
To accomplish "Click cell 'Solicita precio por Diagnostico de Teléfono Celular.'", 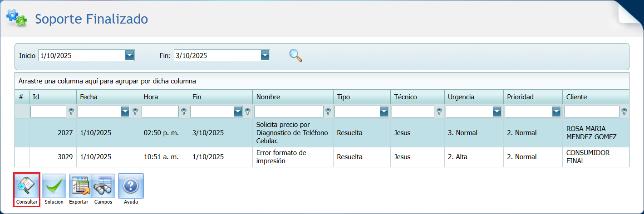I will [293, 133].
